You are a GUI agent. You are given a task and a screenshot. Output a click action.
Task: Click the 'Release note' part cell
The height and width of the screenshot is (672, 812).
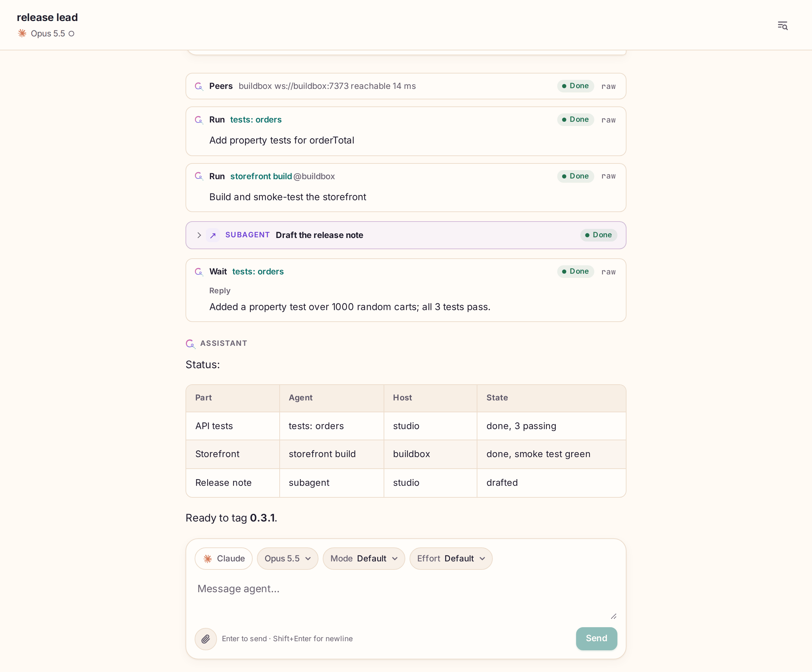(x=233, y=483)
